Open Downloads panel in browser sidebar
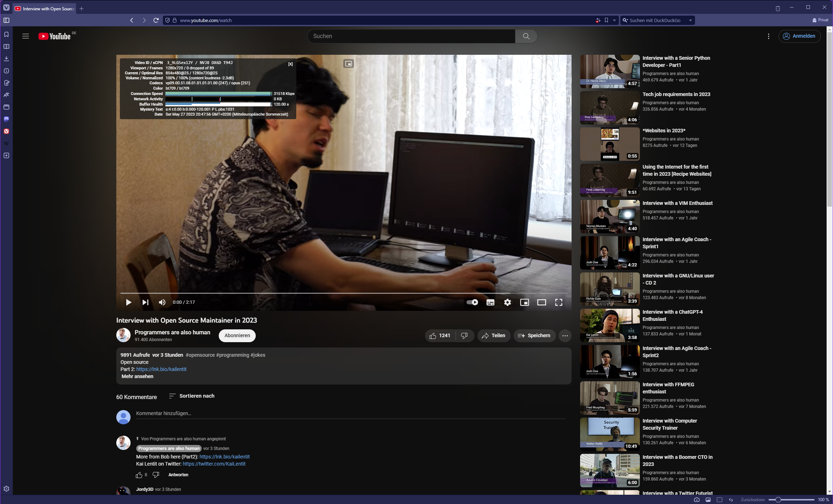Viewport: 833px width, 504px height. [x=6, y=59]
